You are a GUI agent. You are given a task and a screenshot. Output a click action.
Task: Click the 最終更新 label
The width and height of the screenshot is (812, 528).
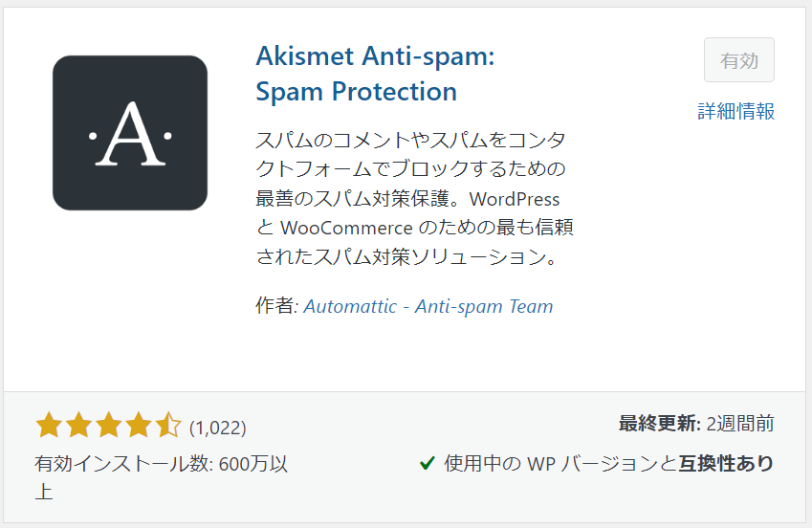point(660,424)
